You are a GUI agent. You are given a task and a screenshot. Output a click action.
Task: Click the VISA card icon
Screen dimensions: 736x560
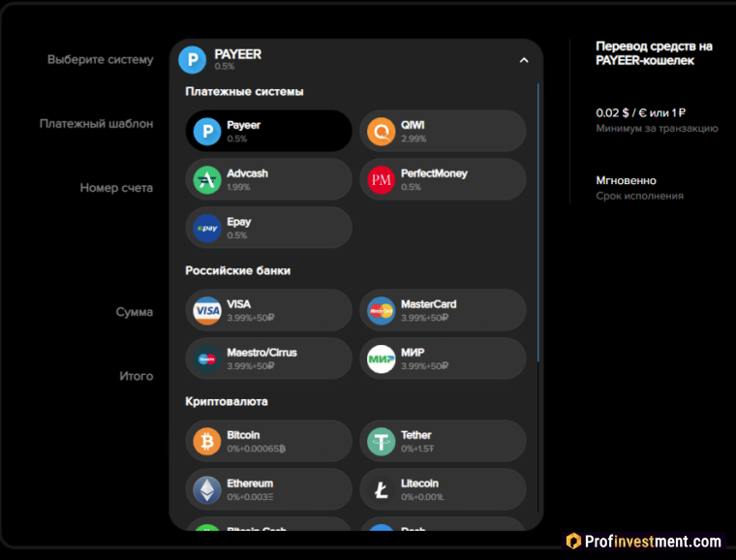click(x=207, y=310)
